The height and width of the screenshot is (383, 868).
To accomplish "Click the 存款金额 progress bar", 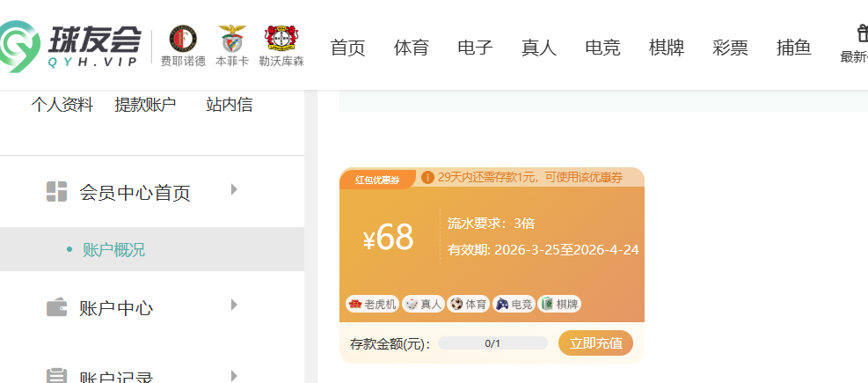I will pos(492,343).
